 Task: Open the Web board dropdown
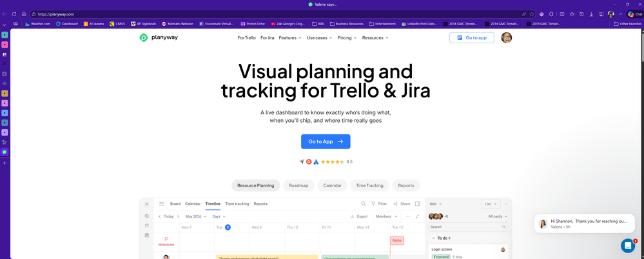tap(435, 204)
